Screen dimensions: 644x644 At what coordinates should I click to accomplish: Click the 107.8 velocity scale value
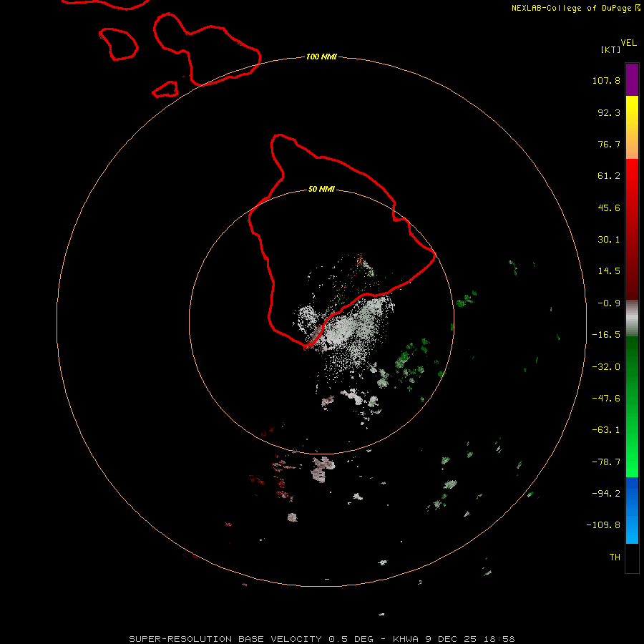click(606, 80)
